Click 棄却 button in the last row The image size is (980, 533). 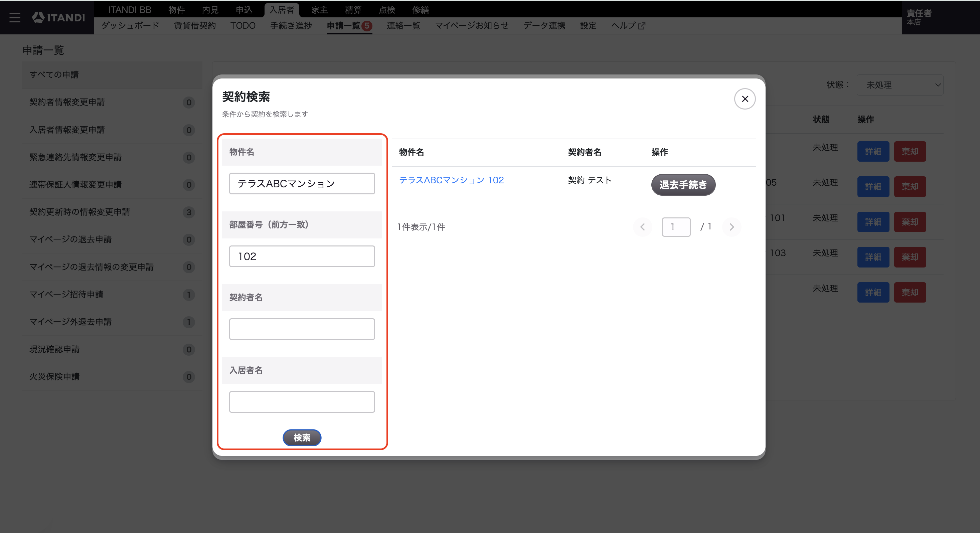pos(910,293)
